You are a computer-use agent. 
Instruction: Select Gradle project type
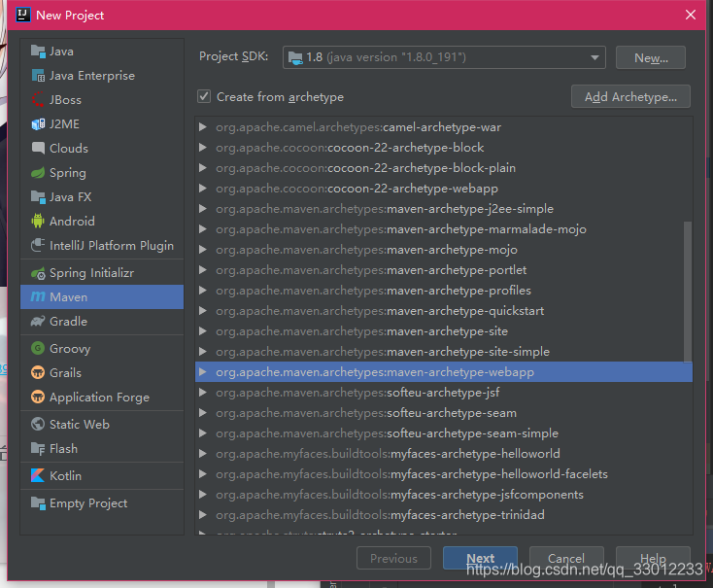(x=102, y=322)
